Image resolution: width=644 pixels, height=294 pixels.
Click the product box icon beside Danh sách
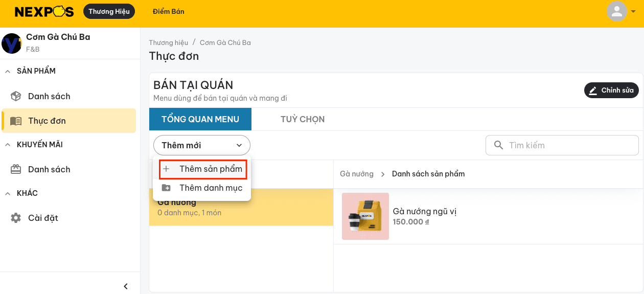pyautogui.click(x=16, y=96)
